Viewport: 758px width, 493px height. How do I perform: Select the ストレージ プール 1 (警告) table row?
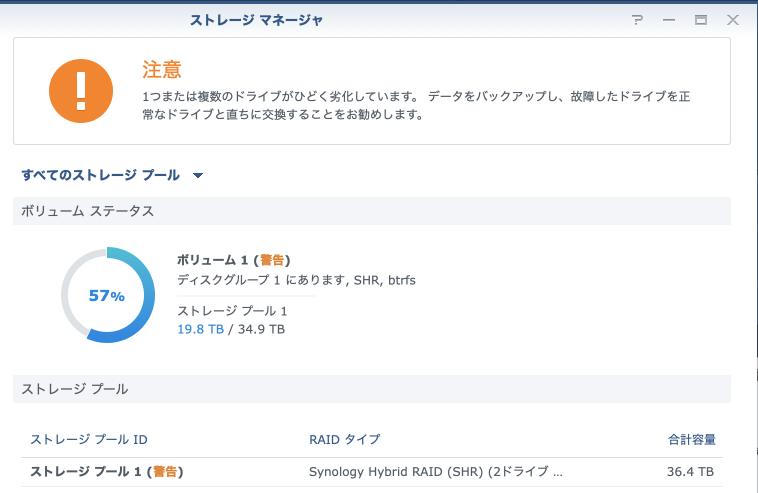[x=107, y=471]
